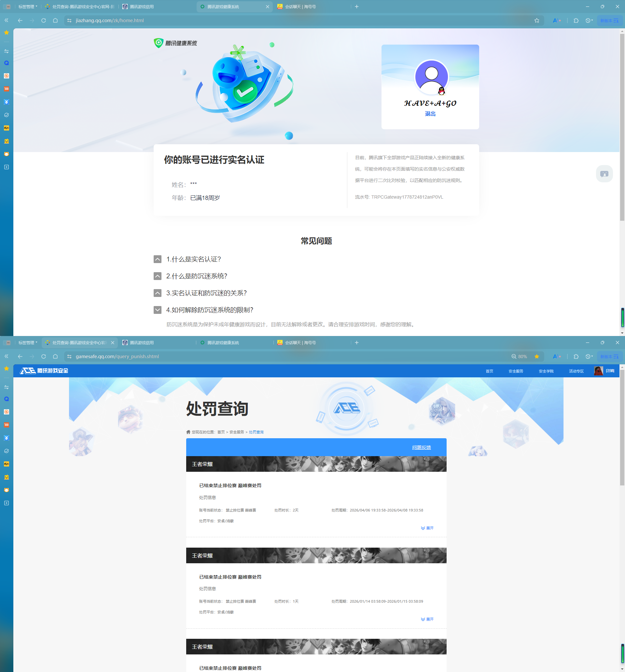This screenshot has height=672, width=625.
Task: Click the profile avatar in the gamesafe.qq.com header
Action: click(598, 371)
